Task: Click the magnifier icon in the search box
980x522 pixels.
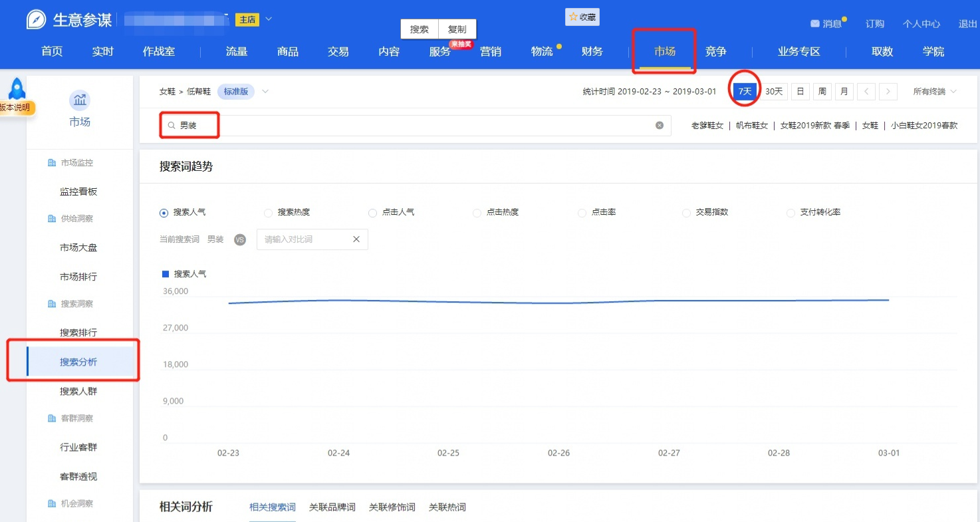Action: pos(172,125)
